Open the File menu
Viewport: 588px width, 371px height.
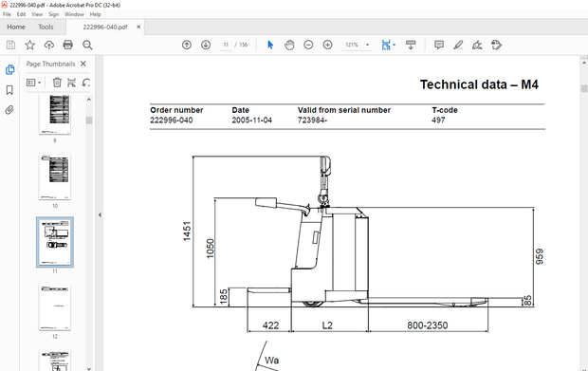[7, 14]
